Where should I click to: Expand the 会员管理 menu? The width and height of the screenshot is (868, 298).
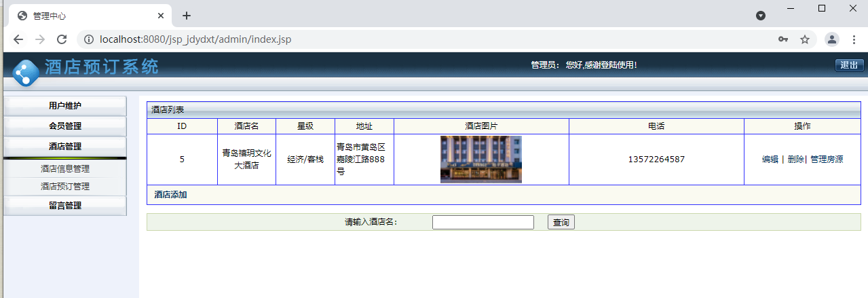(x=65, y=126)
